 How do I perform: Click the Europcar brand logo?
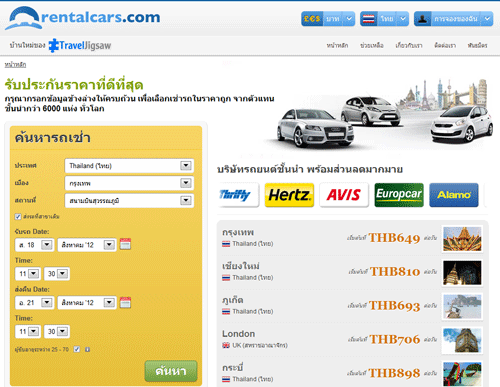(x=399, y=195)
